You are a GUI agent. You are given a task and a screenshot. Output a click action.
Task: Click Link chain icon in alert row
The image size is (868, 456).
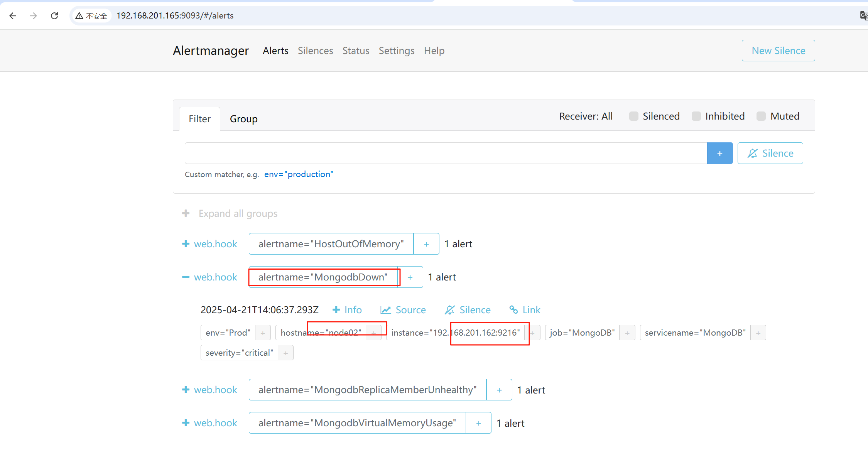pyautogui.click(x=513, y=310)
